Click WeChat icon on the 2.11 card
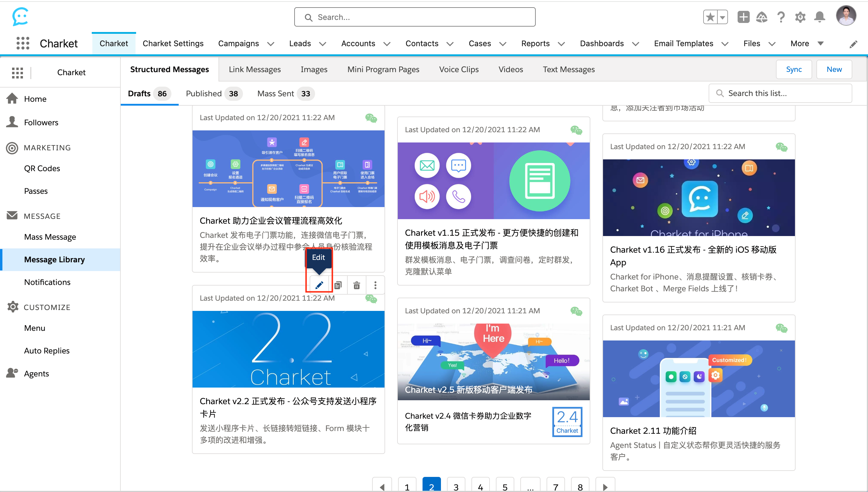 tap(781, 328)
